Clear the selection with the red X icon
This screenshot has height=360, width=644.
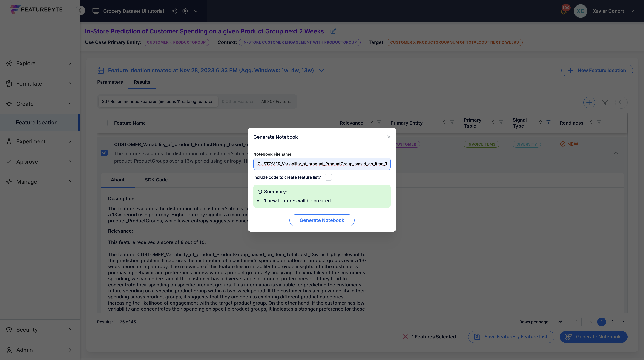(x=405, y=337)
